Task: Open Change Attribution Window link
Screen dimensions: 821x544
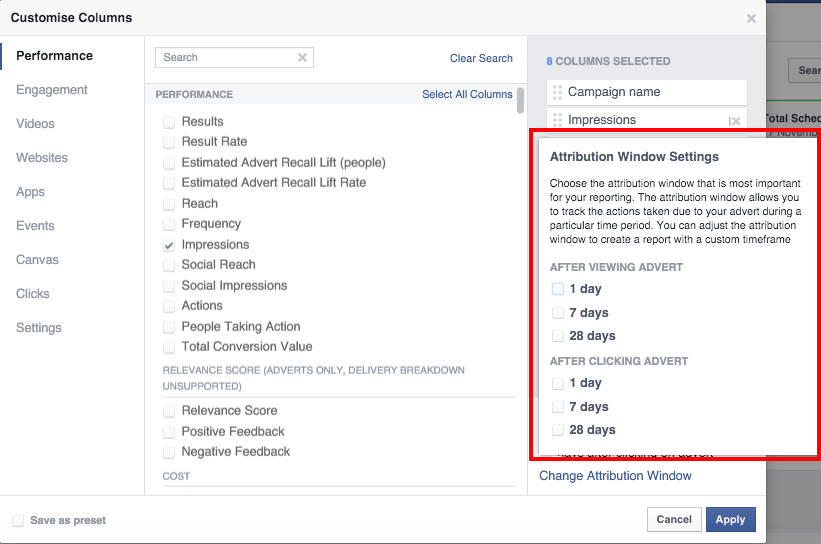Action: [615, 476]
